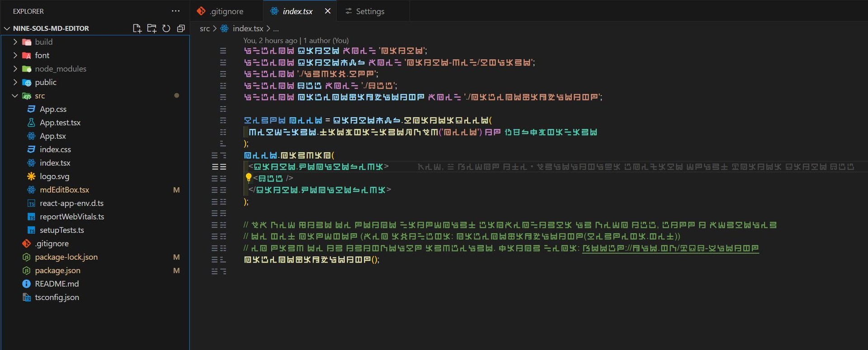
Task: Click the git blame author annotation
Action: 296,41
